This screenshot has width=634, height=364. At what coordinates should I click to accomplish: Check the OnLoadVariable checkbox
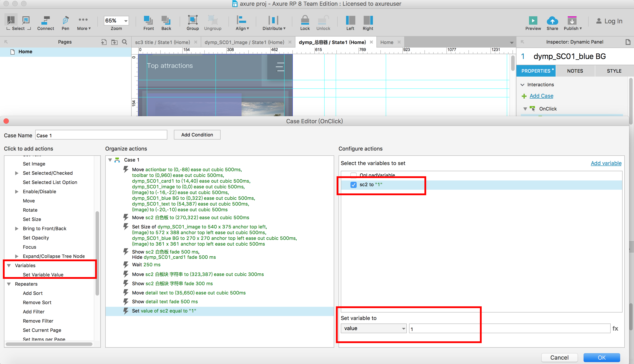[x=353, y=175]
